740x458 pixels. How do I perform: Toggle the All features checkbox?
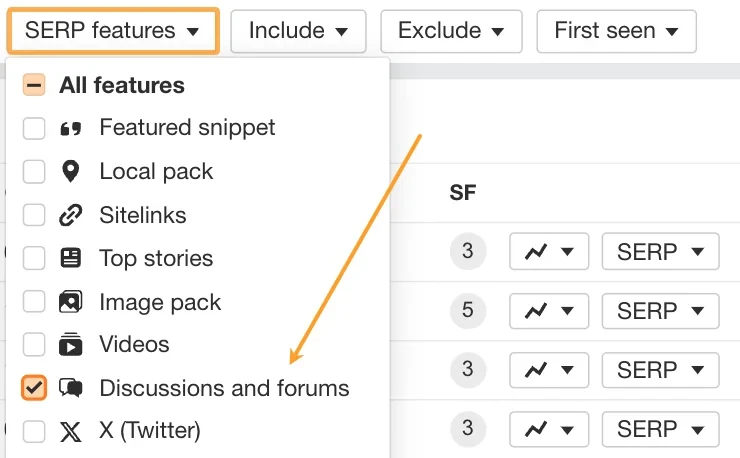tap(34, 85)
